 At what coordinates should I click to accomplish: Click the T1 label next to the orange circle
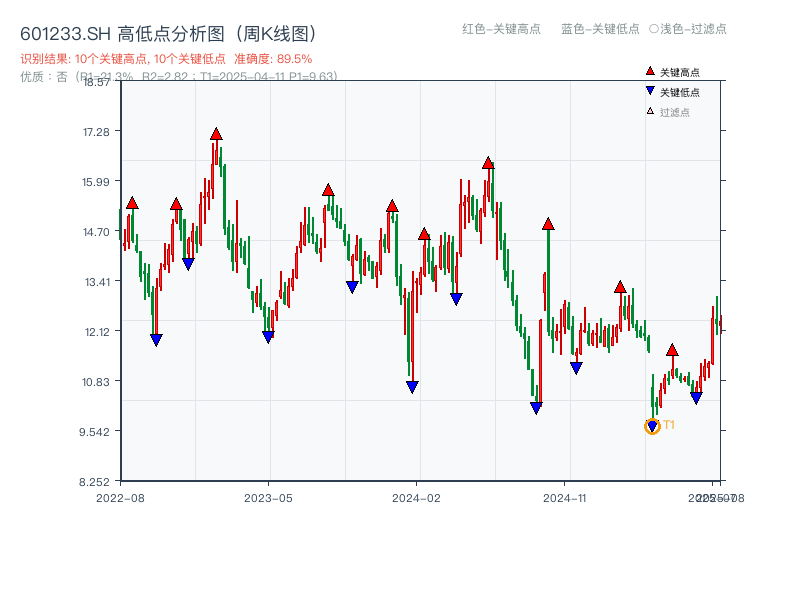point(669,426)
